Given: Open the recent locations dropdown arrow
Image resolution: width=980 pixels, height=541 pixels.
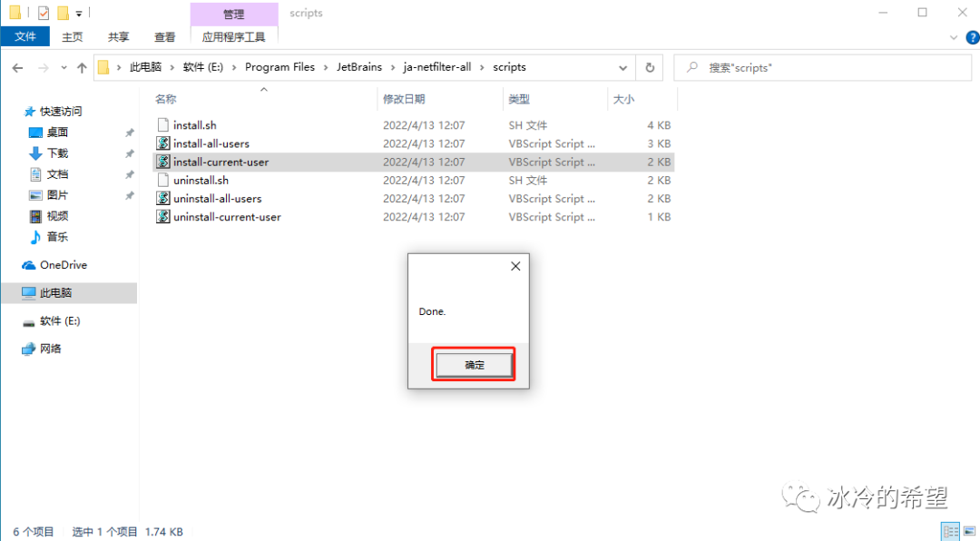Looking at the screenshot, I should [64, 67].
